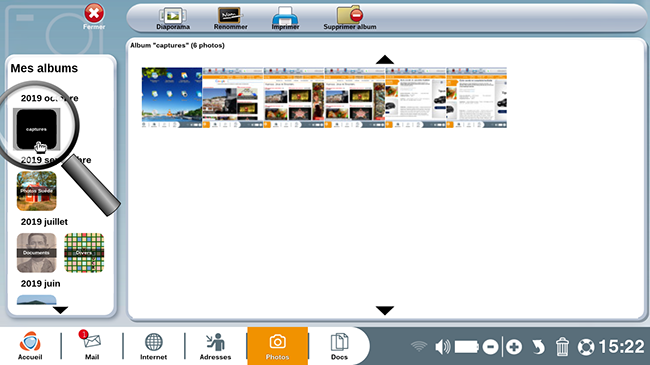Screen dimensions: 650x365
Task: Open the Internet globe icon
Action: pyautogui.click(x=153, y=346)
